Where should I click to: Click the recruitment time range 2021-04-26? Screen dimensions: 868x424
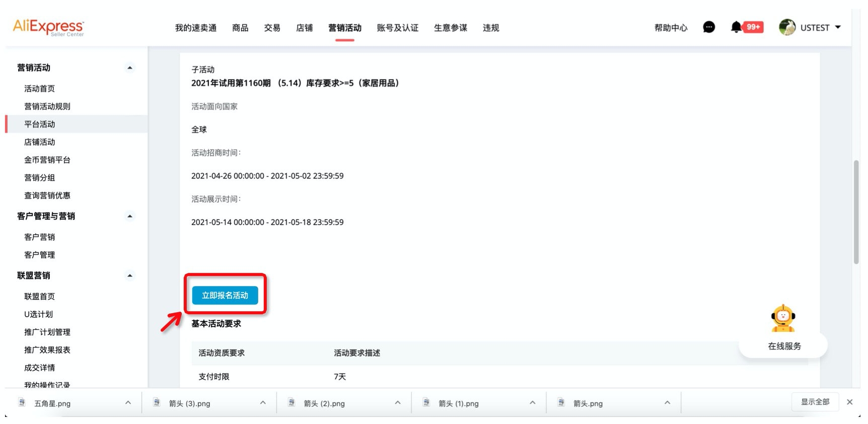point(267,176)
